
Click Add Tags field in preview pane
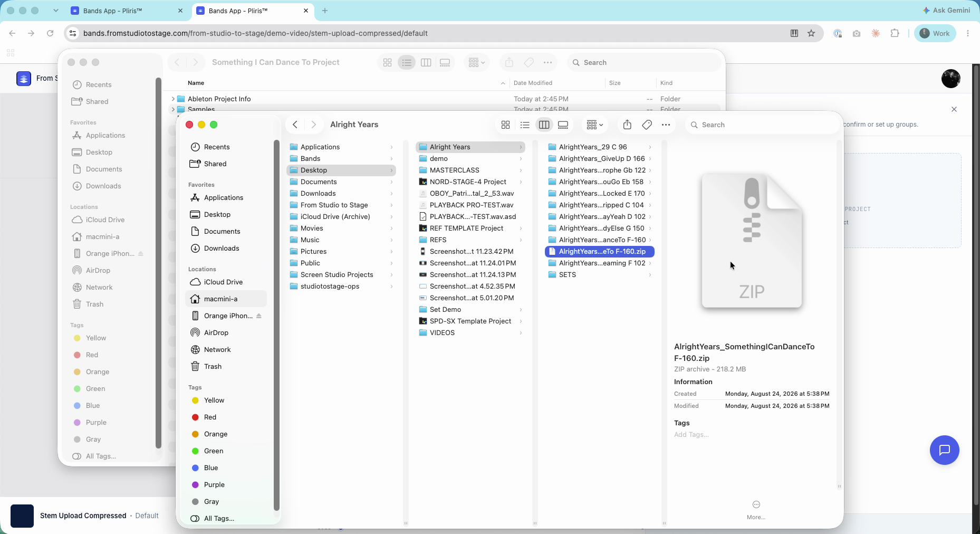(691, 434)
